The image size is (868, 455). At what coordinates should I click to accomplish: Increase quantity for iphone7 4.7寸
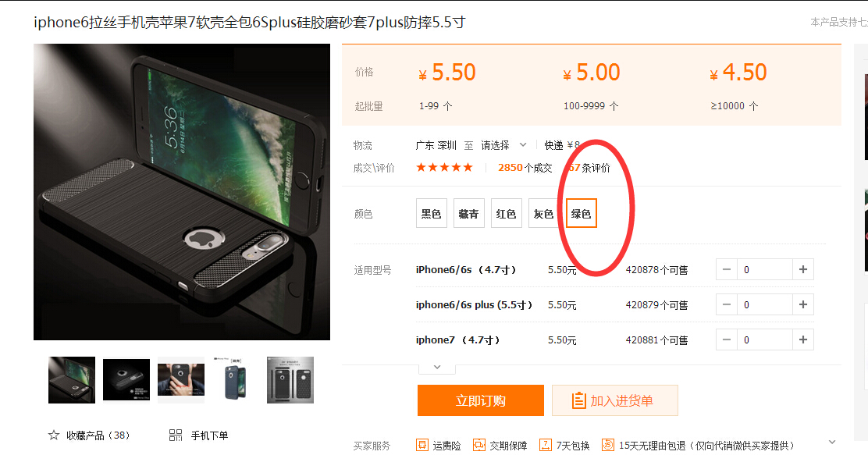click(x=803, y=339)
